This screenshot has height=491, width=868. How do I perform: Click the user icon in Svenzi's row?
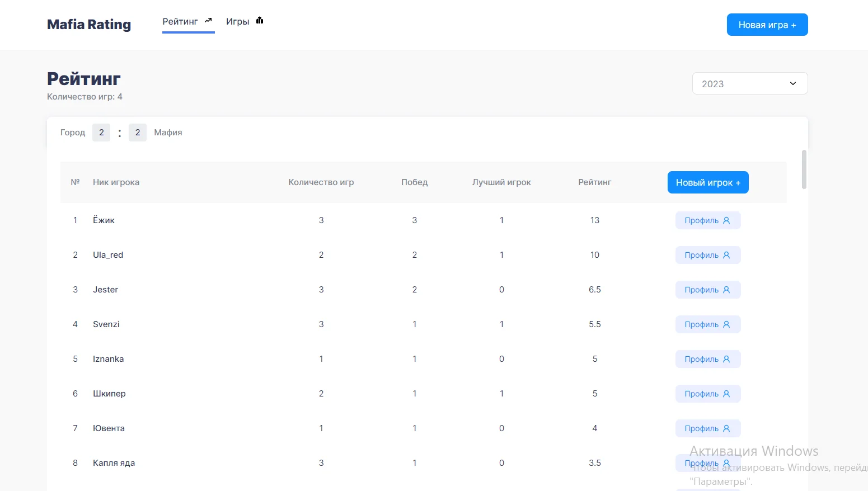click(726, 324)
